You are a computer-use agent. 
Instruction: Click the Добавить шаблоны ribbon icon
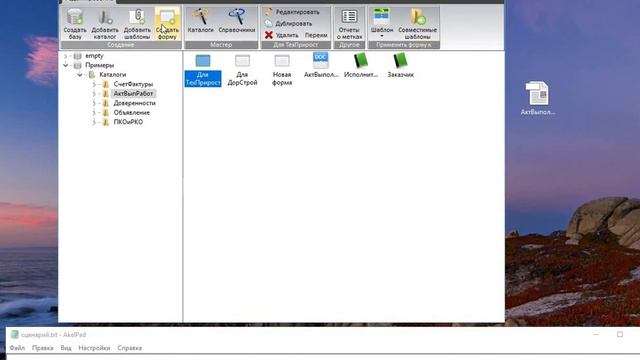137,24
